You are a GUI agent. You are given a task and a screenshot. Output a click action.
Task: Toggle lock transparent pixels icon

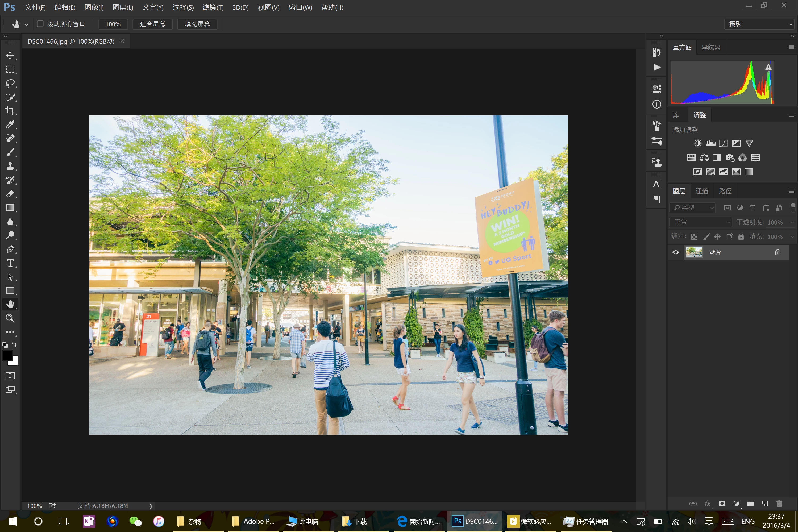[x=694, y=236]
